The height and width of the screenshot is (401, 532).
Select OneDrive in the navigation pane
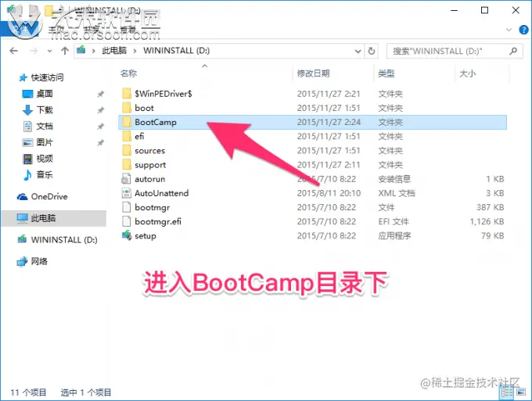coord(49,197)
